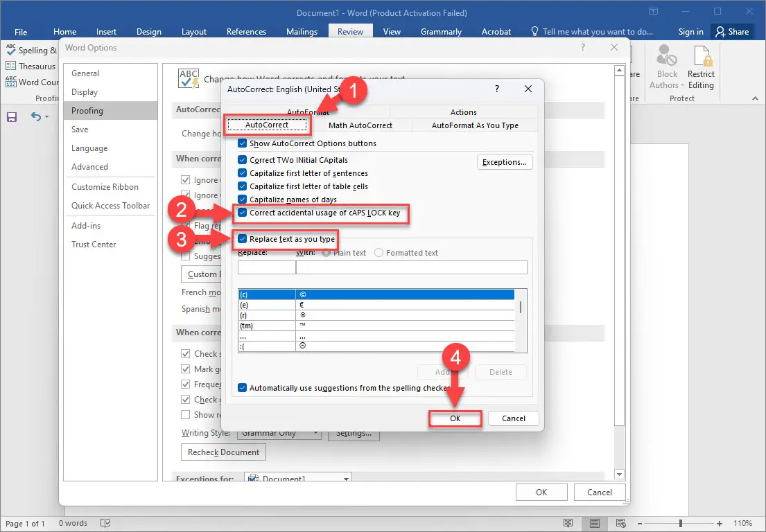Select Web Layout view icon
Image resolution: width=766 pixels, height=532 pixels.
pyautogui.click(x=620, y=523)
